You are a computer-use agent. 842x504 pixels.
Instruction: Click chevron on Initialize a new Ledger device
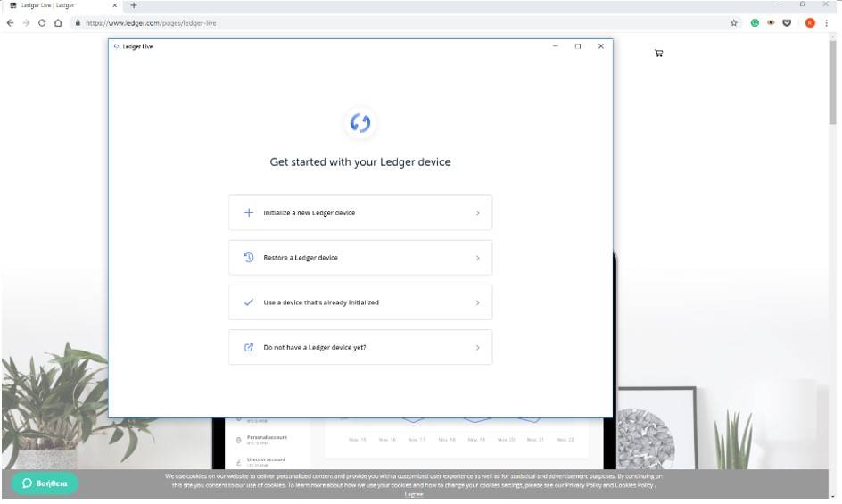[x=477, y=213]
